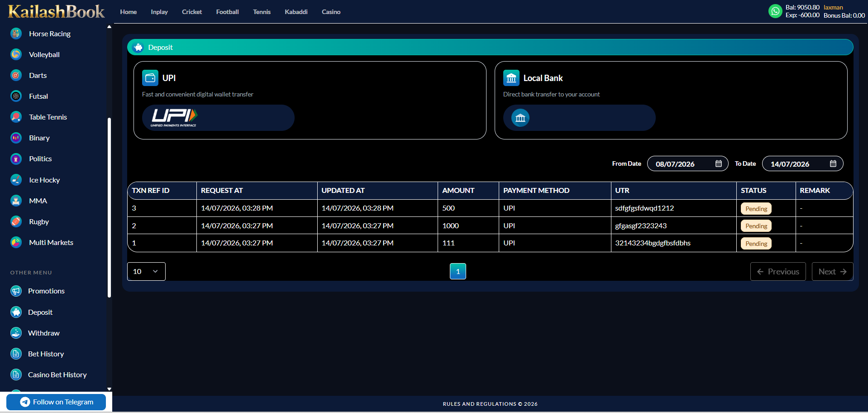The width and height of the screenshot is (868, 413).
Task: Click UTR 32143234bgdgfbsfdbhs
Action: 653,243
